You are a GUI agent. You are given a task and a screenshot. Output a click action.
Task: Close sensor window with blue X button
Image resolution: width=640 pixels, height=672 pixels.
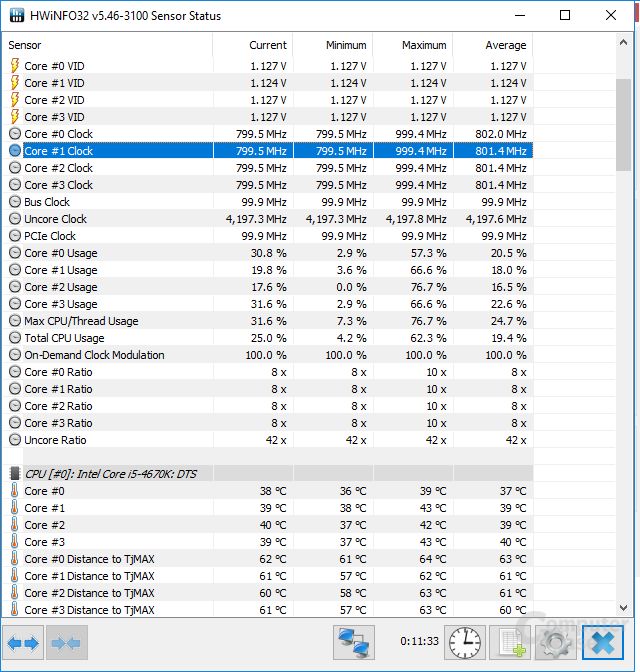[x=602, y=642]
